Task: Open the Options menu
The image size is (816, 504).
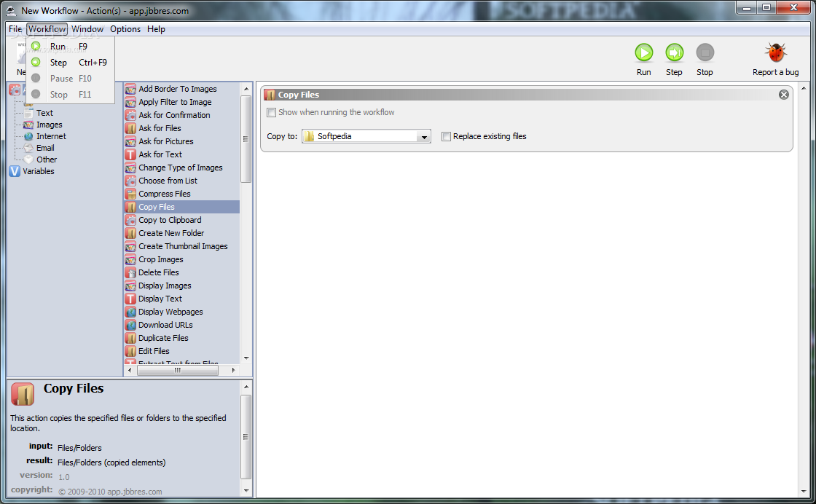Action: (125, 29)
